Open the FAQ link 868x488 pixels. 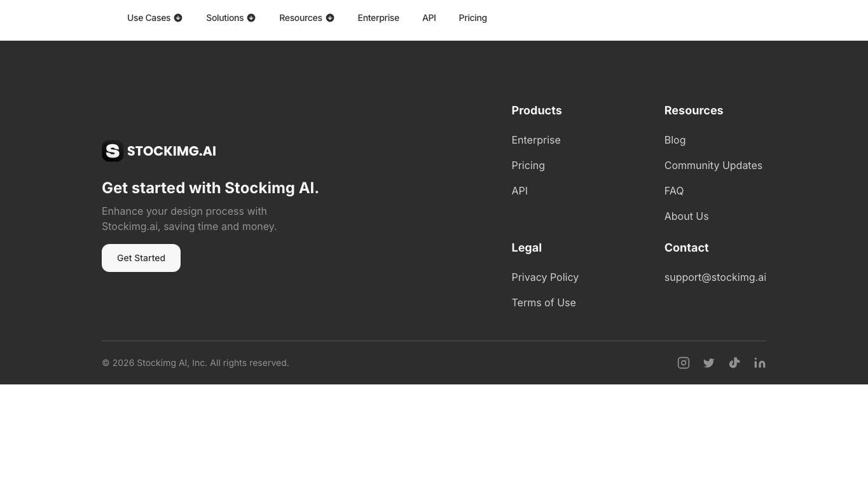674,191
